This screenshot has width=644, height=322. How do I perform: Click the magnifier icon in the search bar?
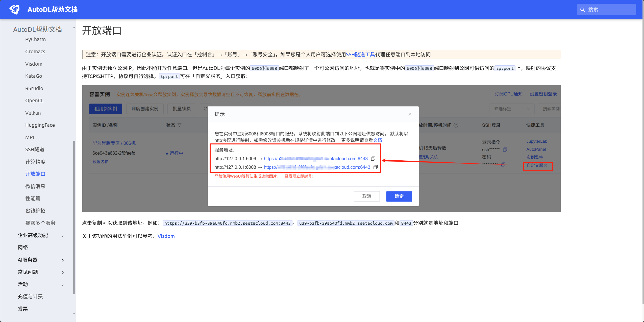[x=583, y=9]
